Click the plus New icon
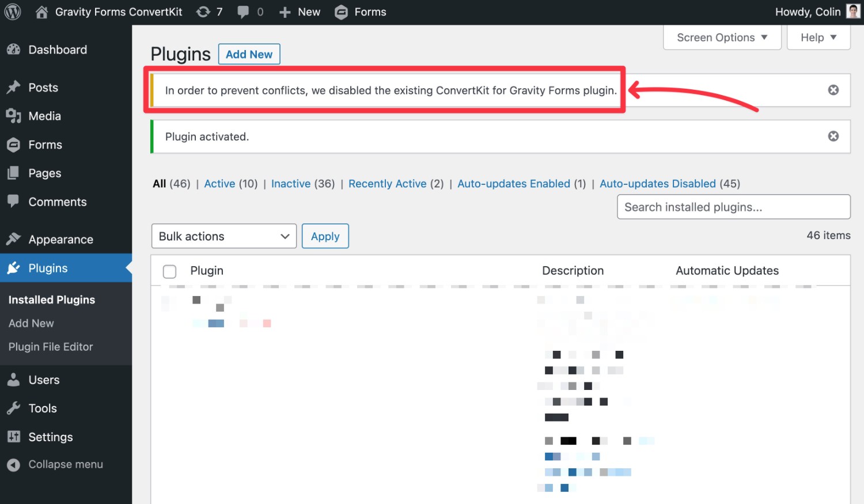Screen dimensions: 864x504 [285, 12]
